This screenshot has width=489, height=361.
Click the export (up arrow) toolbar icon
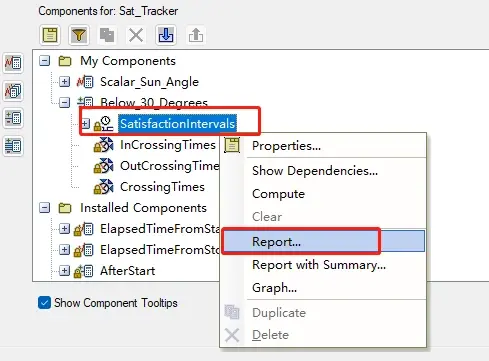point(196,35)
